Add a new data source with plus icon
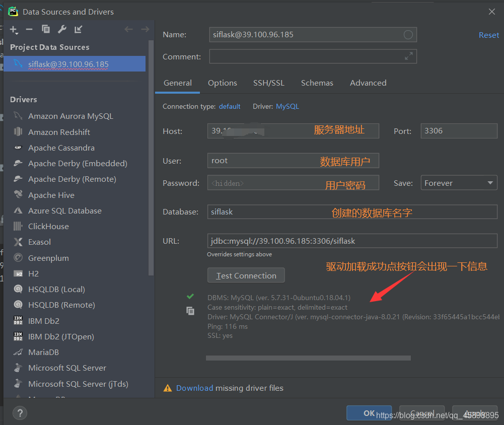 [x=14, y=30]
